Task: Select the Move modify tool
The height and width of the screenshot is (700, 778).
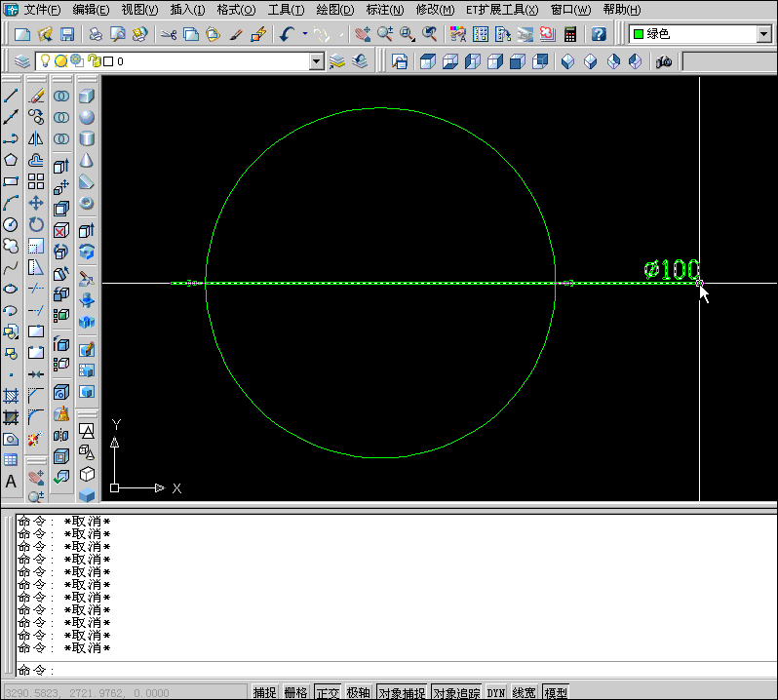Action: (36, 203)
